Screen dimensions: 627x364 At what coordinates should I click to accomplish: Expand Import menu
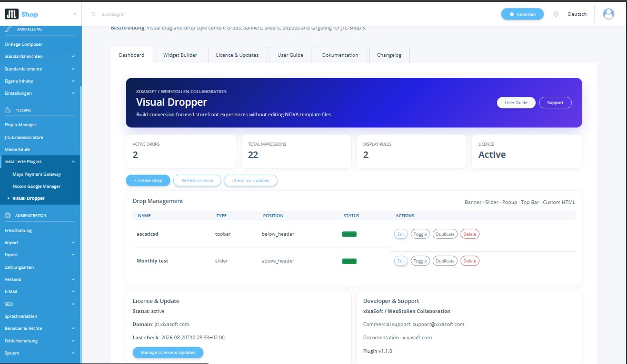[x=39, y=242]
